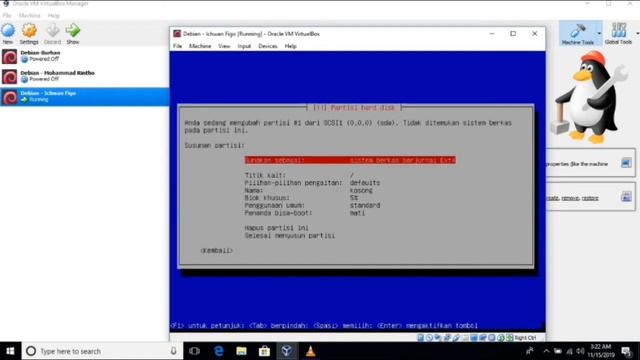Image resolution: width=640 pixels, height=360 pixels.
Task: Open Help menu in Debian VM window
Action: (x=291, y=46)
